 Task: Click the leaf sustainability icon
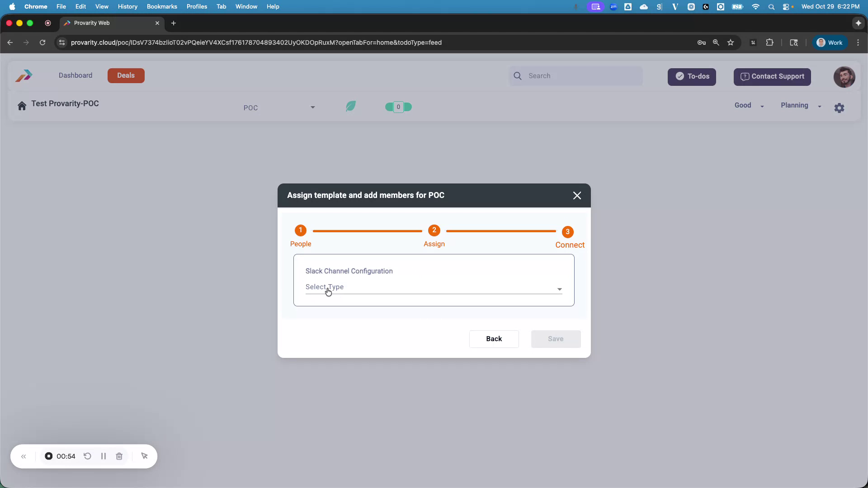coord(350,106)
